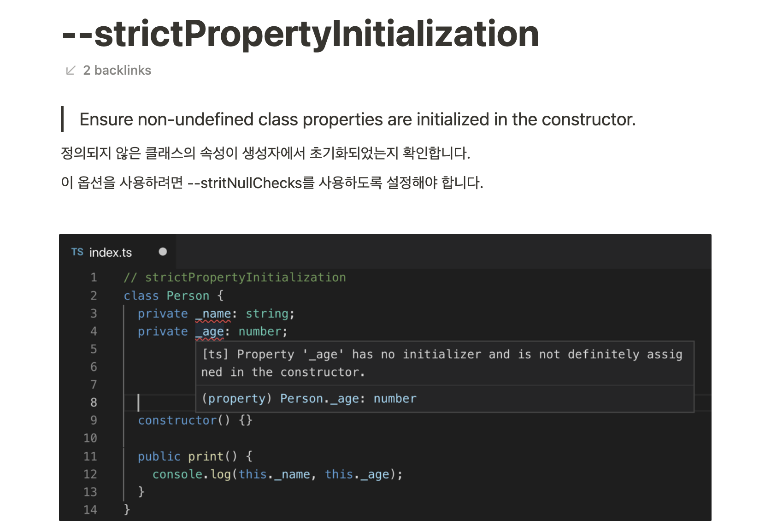Image resolution: width=765 pixels, height=532 pixels.
Task: Select the index.ts tab in the editor image
Action: pyautogui.click(x=118, y=252)
